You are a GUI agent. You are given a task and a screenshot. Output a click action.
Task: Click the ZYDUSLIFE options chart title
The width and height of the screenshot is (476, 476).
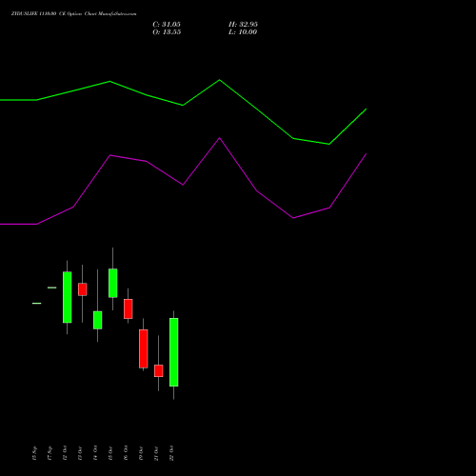coord(73,14)
